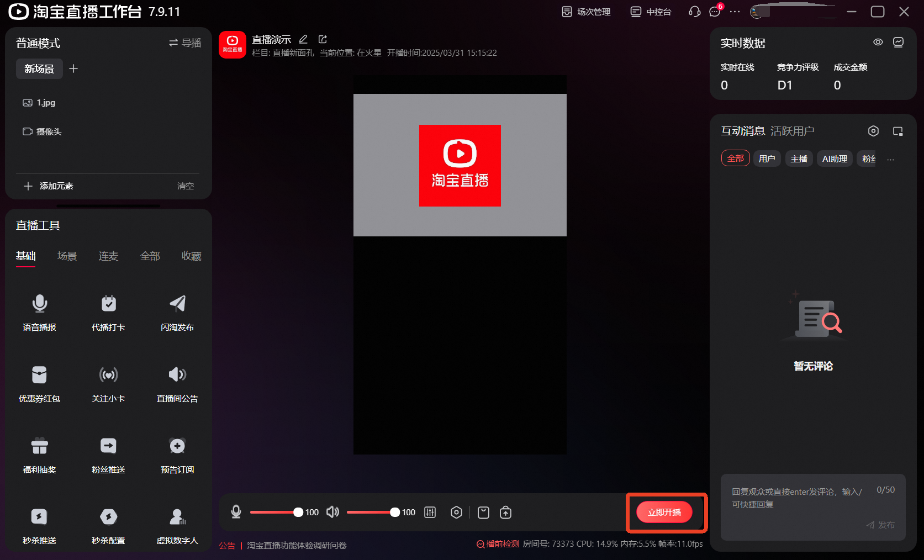The image size is (924, 560).
Task: Open the 粉丝推送 fan push tool
Action: [x=108, y=455]
